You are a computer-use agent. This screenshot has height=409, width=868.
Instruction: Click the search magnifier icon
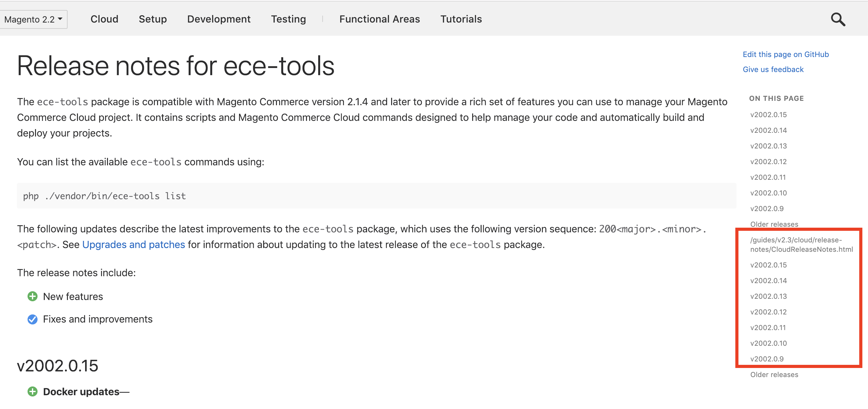click(838, 19)
